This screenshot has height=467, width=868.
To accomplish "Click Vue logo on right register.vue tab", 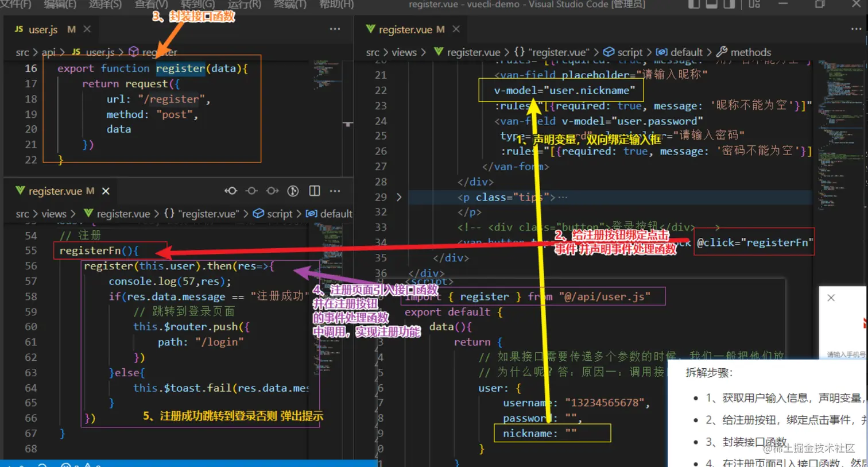I will pyautogui.click(x=370, y=29).
